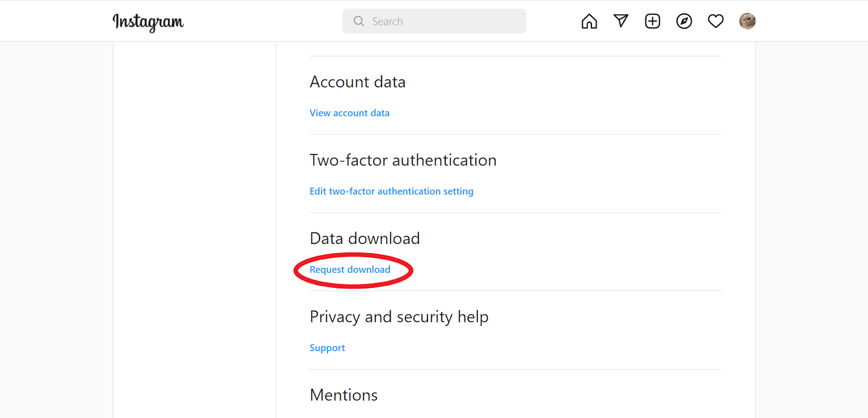Click the gray page background margin

(x=54, y=217)
